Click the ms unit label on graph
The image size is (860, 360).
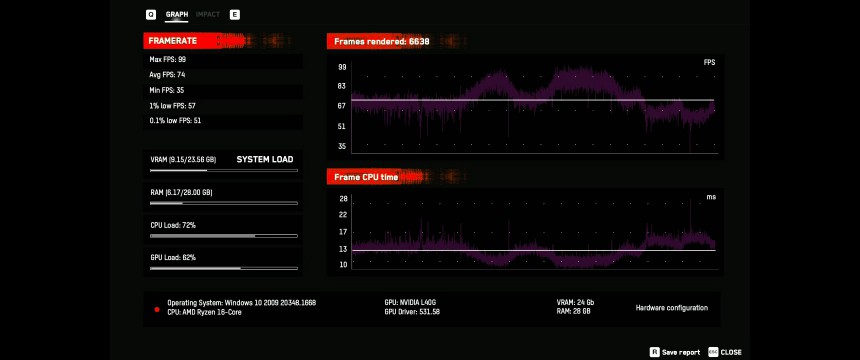pos(710,196)
